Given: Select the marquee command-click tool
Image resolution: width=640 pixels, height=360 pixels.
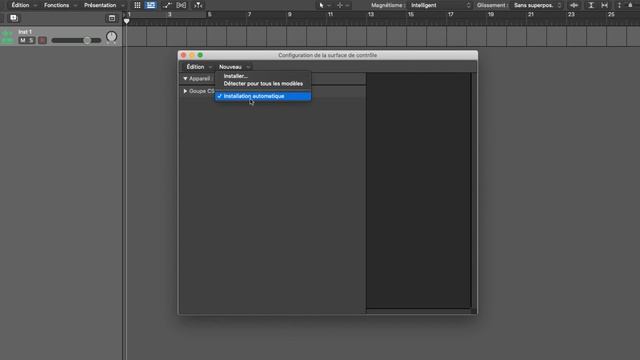Looking at the screenshot, I should 340,5.
